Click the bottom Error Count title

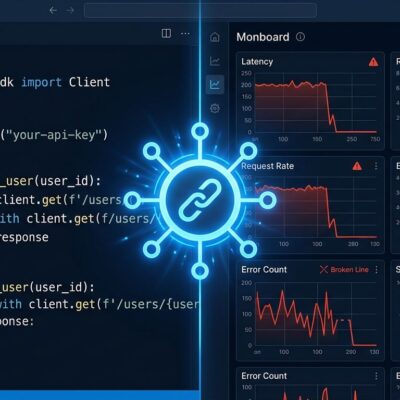(x=264, y=376)
